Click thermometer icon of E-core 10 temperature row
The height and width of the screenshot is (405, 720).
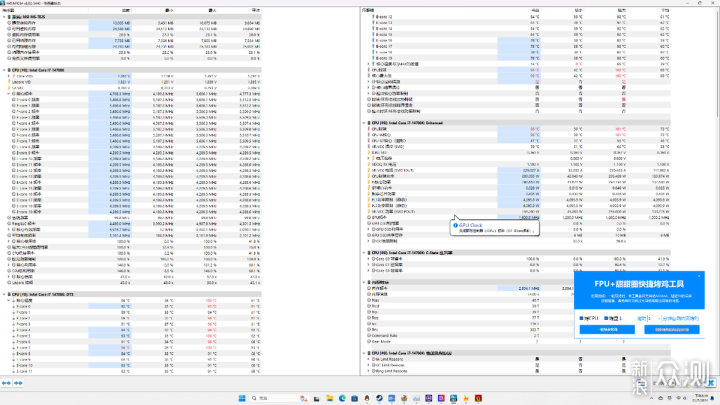pyautogui.click(x=14, y=366)
